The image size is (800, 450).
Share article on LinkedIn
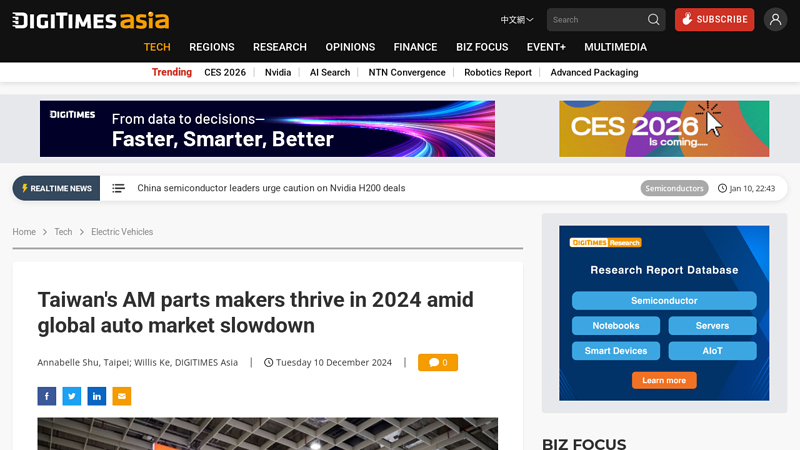96,396
